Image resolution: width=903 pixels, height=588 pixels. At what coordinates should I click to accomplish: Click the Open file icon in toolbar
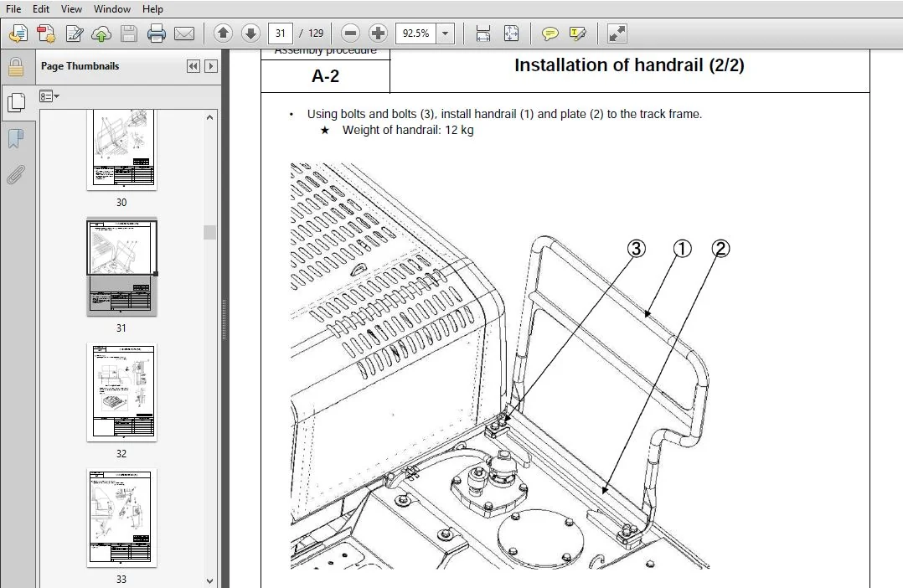[18, 34]
